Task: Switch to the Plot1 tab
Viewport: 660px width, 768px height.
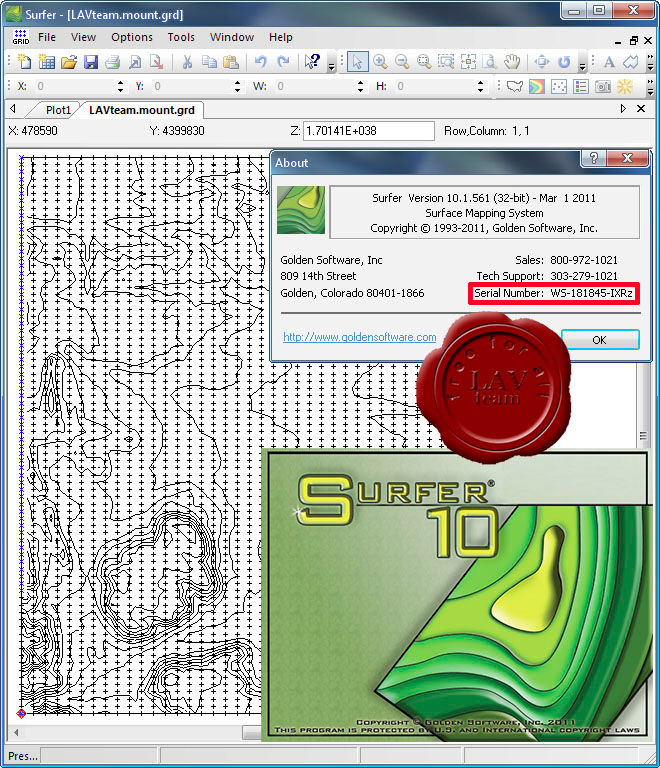Action: coord(58,110)
